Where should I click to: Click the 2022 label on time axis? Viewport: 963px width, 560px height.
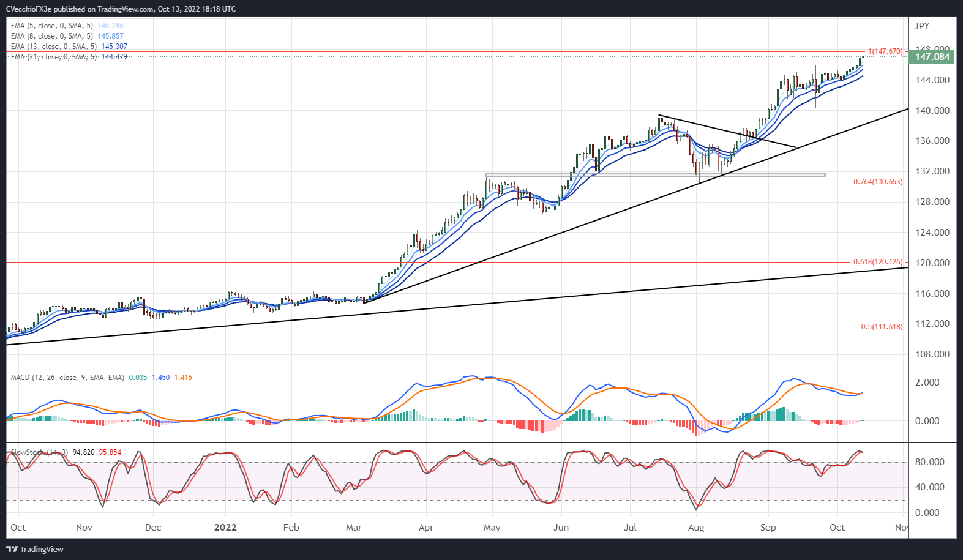[225, 528]
